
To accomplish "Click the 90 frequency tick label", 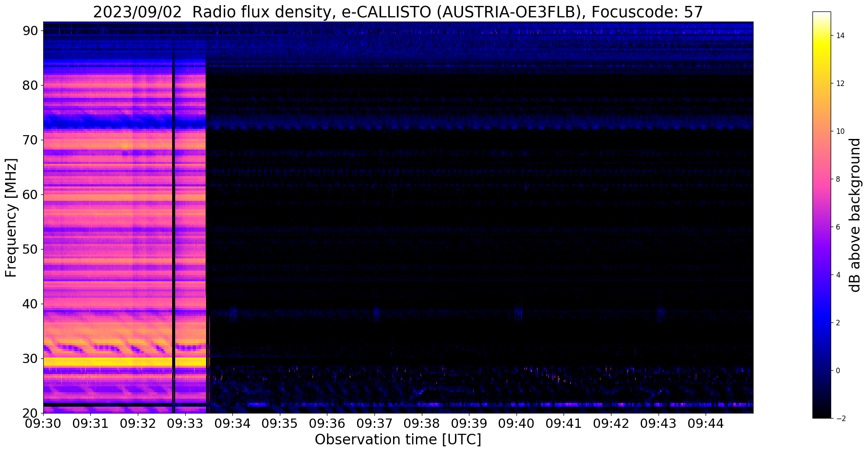I will [31, 31].
